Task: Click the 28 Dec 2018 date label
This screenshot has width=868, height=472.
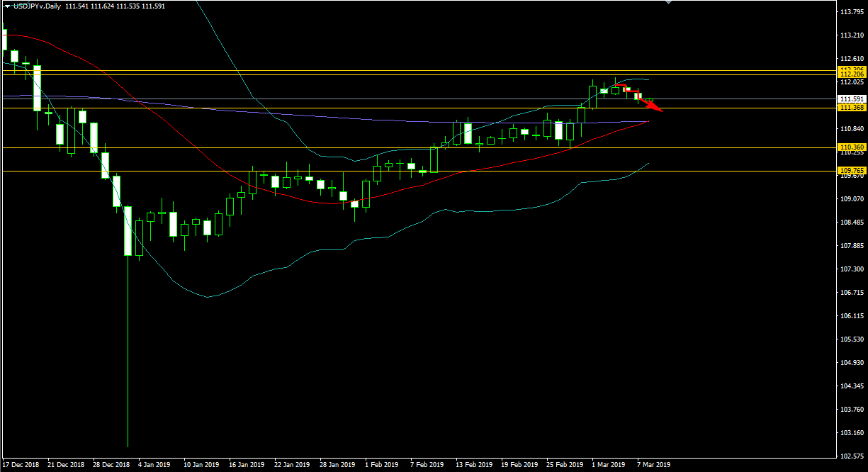Action: (111, 466)
